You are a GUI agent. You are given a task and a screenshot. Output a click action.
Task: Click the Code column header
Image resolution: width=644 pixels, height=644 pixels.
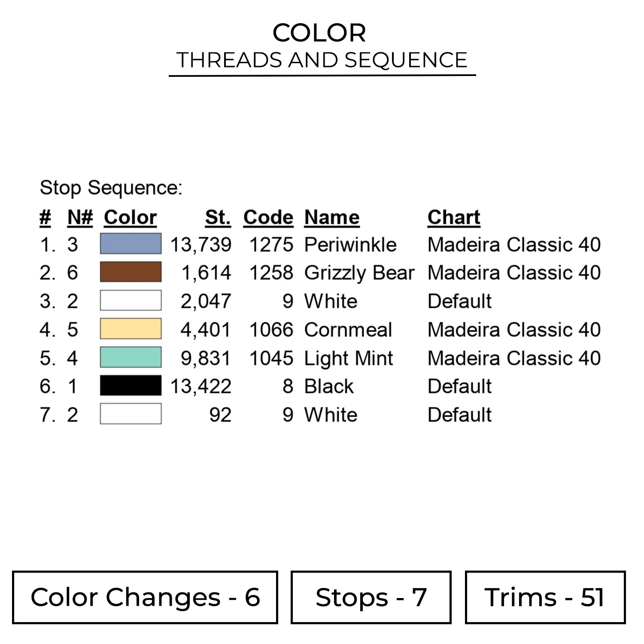[268, 217]
